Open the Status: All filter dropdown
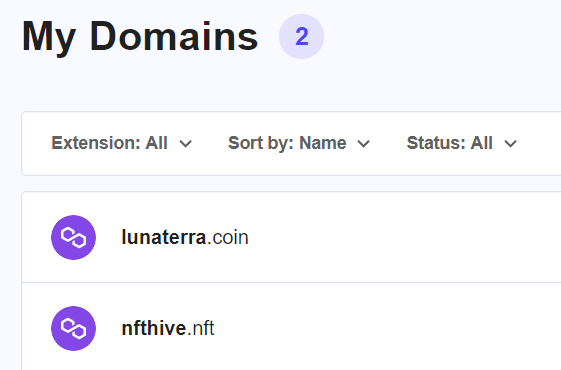561x370 pixels. (462, 143)
